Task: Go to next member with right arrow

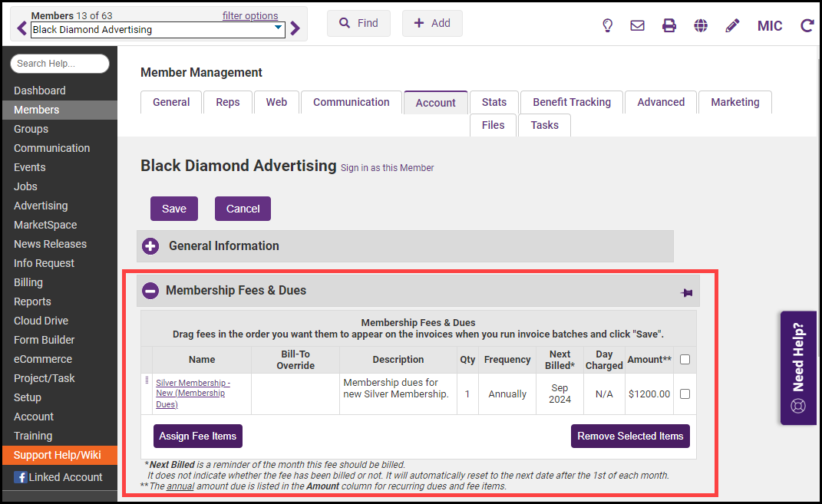Action: (x=295, y=29)
